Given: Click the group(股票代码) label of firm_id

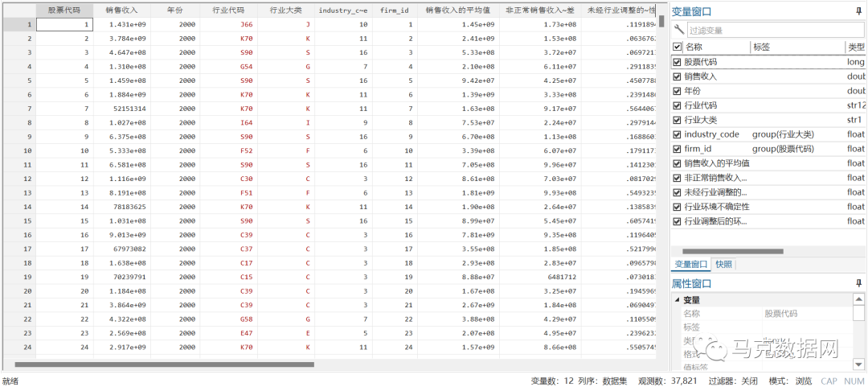Looking at the screenshot, I should [x=783, y=149].
